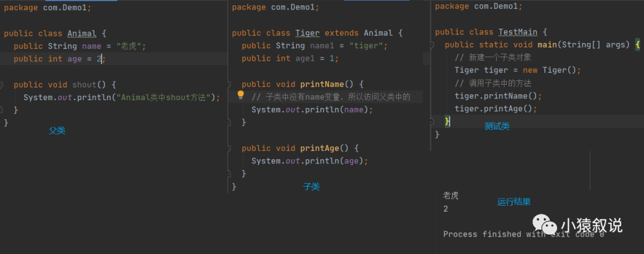Click the blue 父类 label

click(57, 131)
